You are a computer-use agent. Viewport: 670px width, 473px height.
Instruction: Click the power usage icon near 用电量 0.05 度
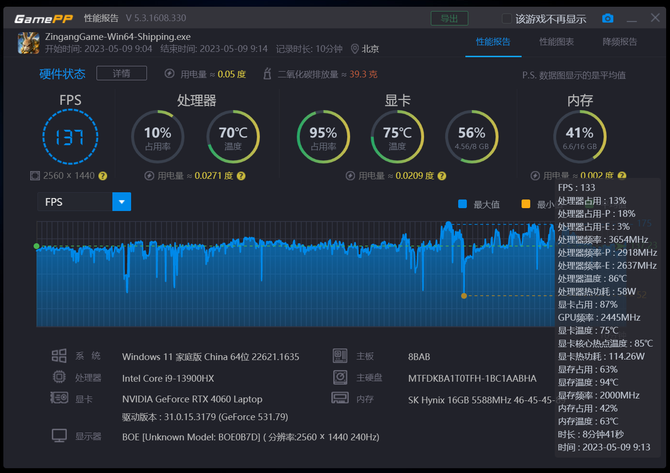169,73
